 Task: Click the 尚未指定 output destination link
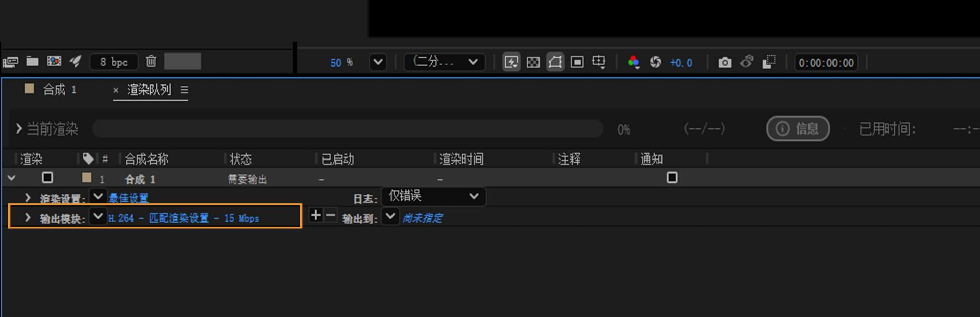coord(422,218)
